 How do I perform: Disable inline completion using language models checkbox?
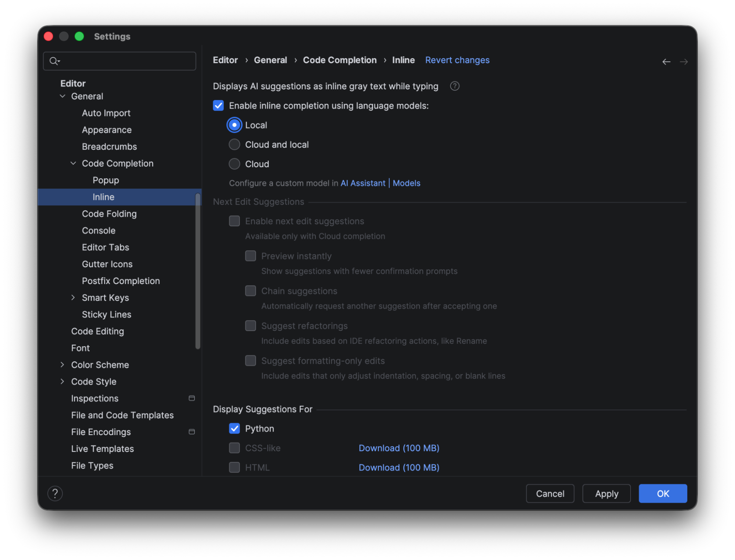218,105
